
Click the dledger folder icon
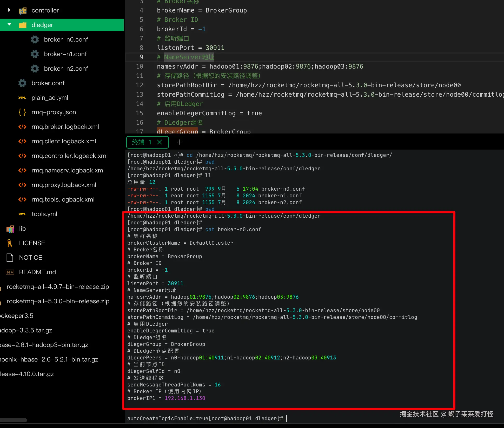pyautogui.click(x=23, y=25)
